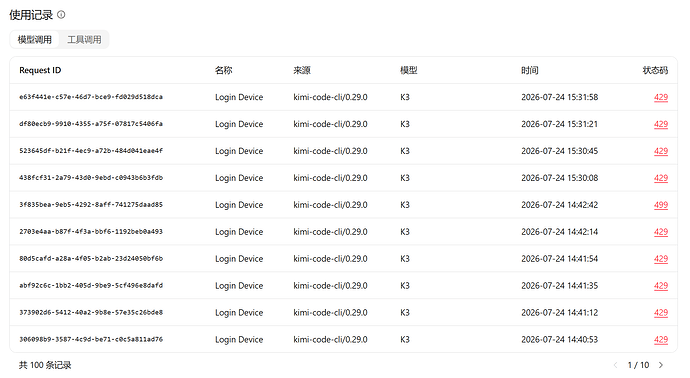Select request ID starting with 3f835bea
The image size is (690, 378).
pyautogui.click(x=91, y=205)
